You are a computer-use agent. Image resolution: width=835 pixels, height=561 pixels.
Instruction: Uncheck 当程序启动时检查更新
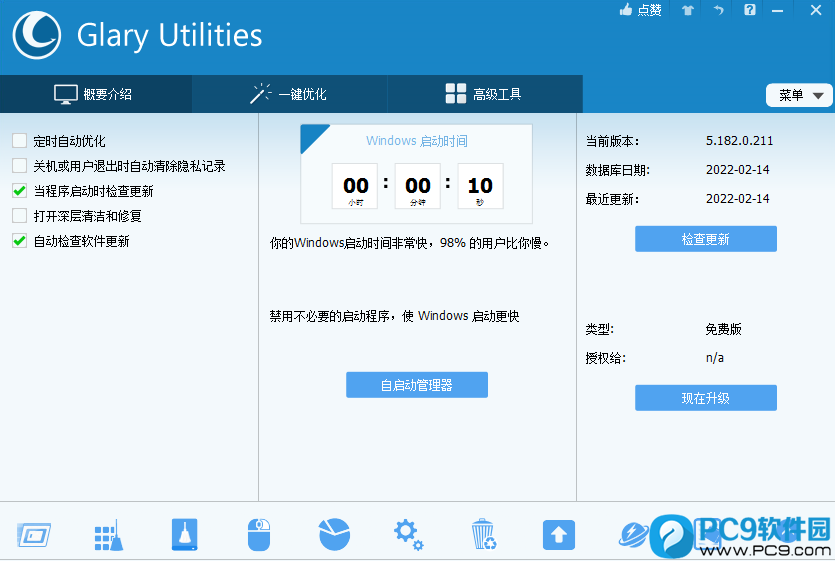[x=20, y=191]
